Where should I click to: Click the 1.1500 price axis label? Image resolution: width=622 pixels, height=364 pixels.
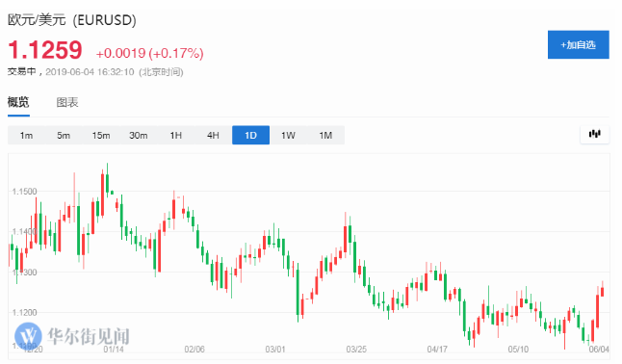[x=24, y=192]
